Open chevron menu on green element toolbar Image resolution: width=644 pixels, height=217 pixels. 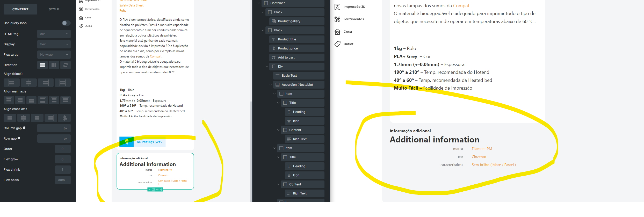pos(149,190)
